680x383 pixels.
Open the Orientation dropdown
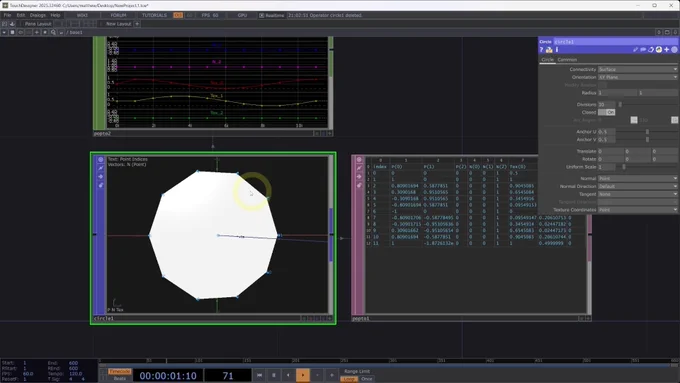(x=638, y=77)
